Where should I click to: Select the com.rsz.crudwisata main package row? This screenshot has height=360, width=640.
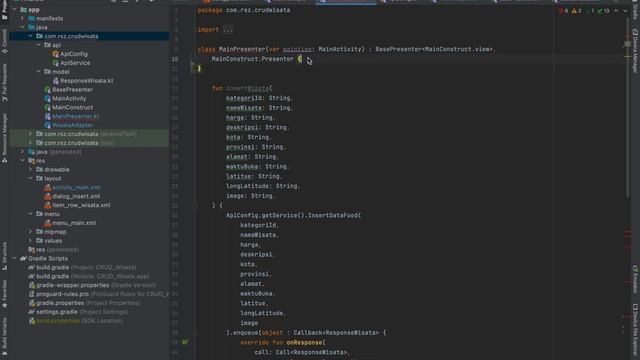pyautogui.click(x=89, y=36)
